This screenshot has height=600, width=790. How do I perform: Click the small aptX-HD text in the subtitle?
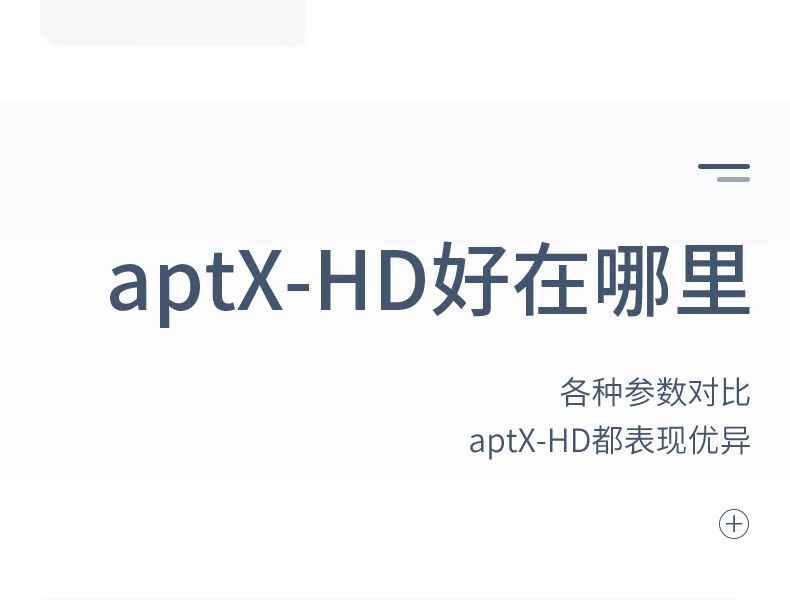click(x=530, y=441)
